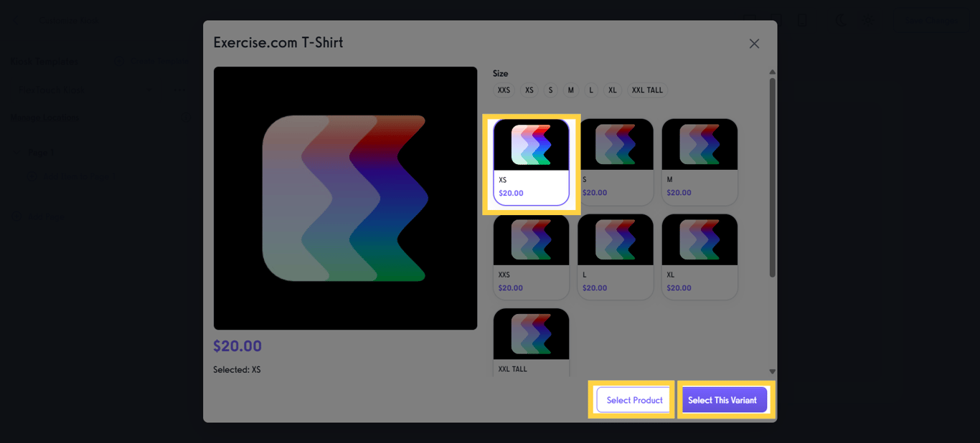
Task: Select the M variant card thumbnail
Action: coord(699,143)
